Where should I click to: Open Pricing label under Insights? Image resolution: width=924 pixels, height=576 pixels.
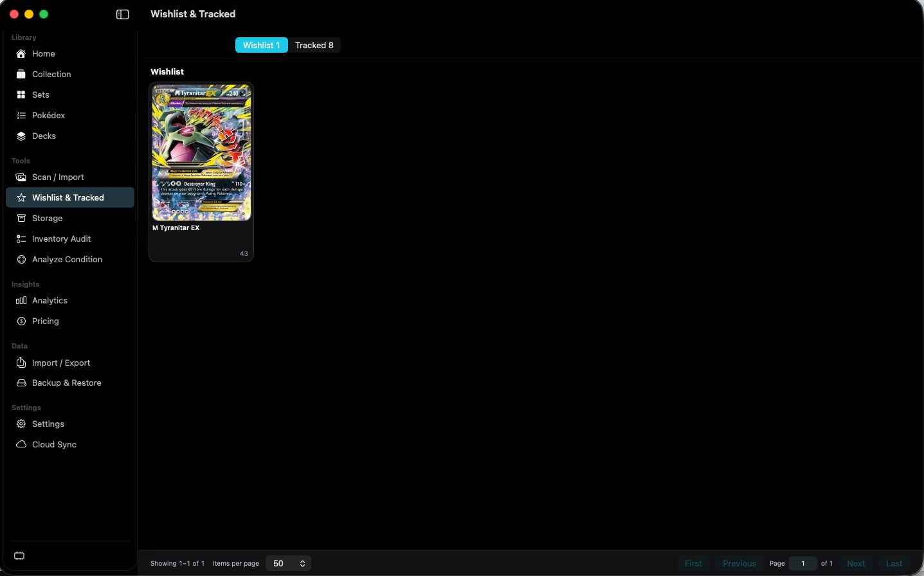click(45, 321)
